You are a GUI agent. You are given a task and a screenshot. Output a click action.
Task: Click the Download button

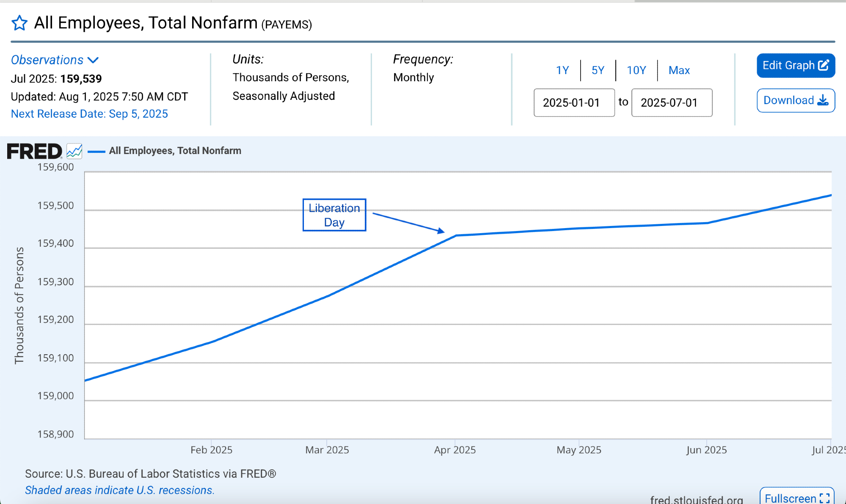[x=789, y=100]
